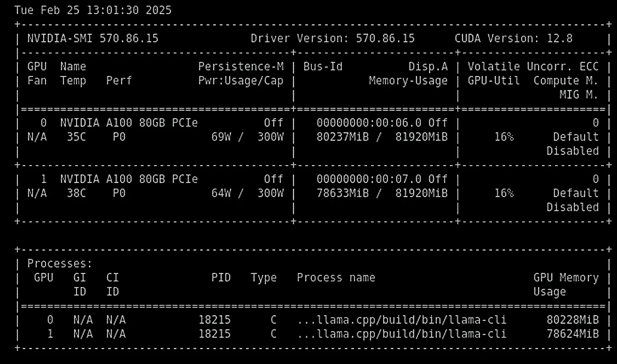
Task: Click the "Disp.A" column header
Action: click(428, 67)
